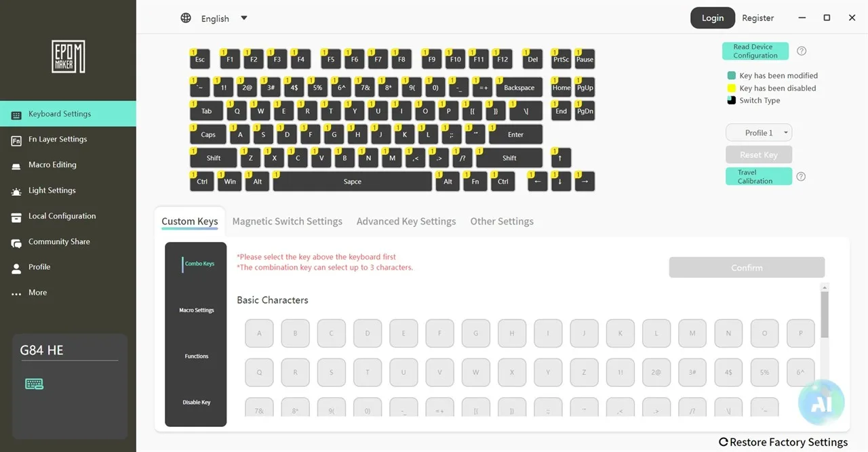868x452 pixels.
Task: Click the floating AI assistant icon
Action: [821, 402]
